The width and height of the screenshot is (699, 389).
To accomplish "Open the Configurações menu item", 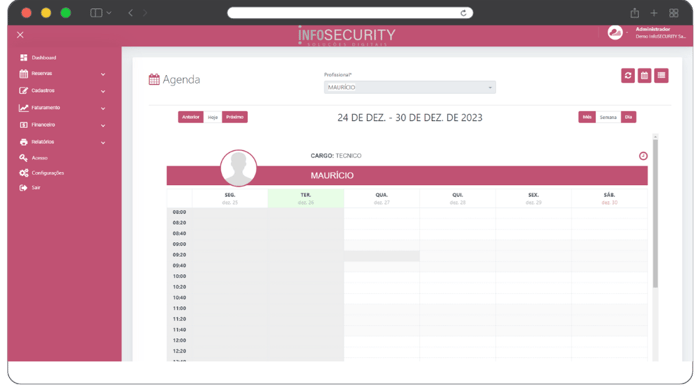I will coord(48,173).
